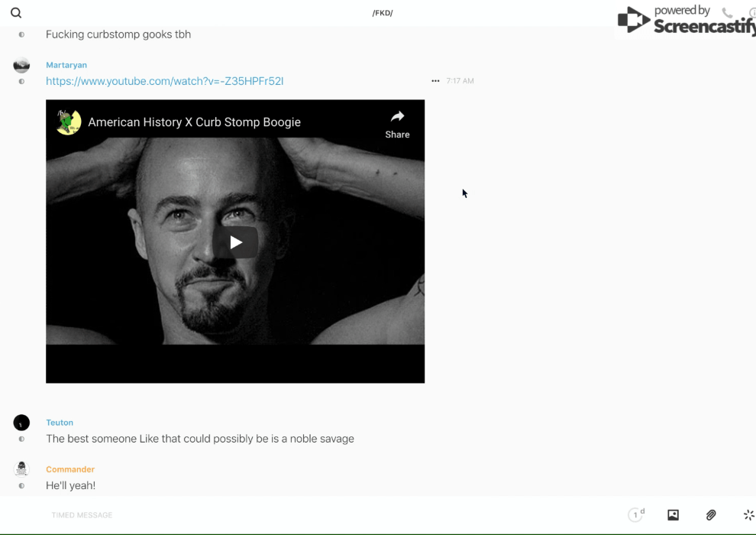Click the video title American History X
This screenshot has height=535, width=756.
pos(194,122)
